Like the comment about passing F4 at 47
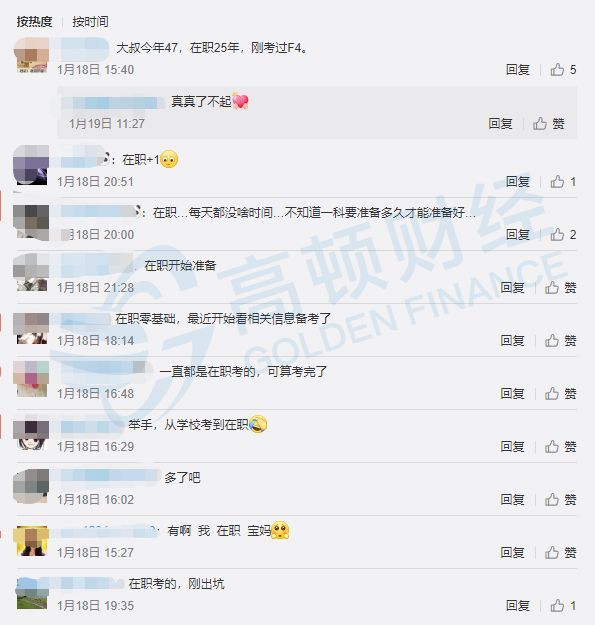 [563, 70]
